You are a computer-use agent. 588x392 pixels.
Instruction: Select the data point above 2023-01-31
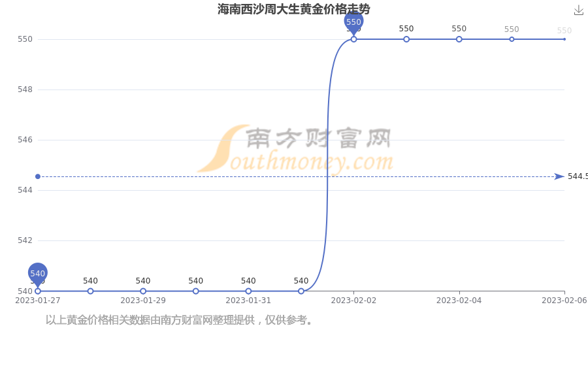point(248,291)
